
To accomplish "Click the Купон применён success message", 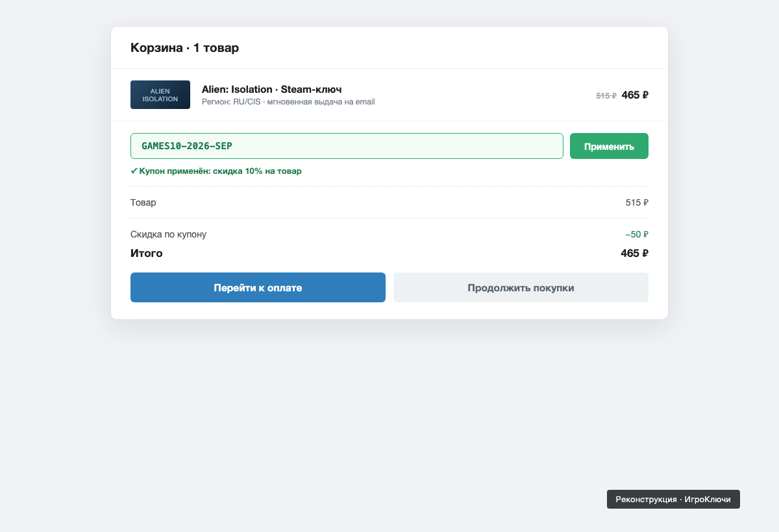I will point(216,171).
